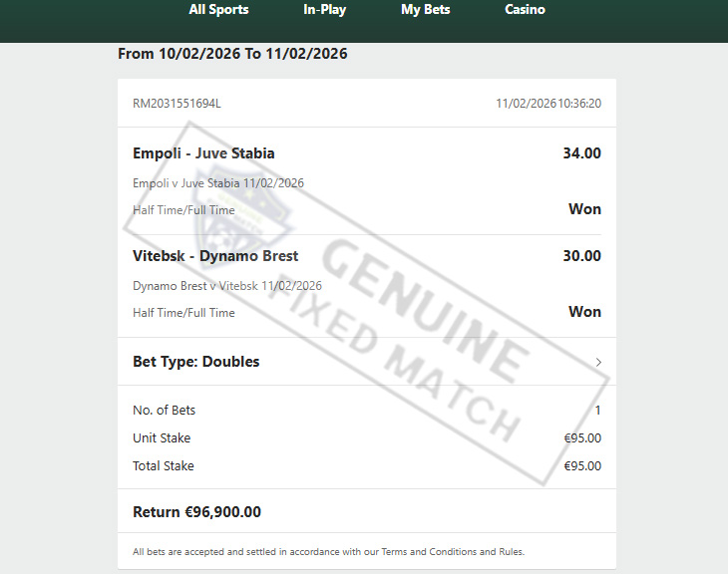Click the Won status for Empoli match
Viewport: 728px width, 574px height.
point(584,209)
